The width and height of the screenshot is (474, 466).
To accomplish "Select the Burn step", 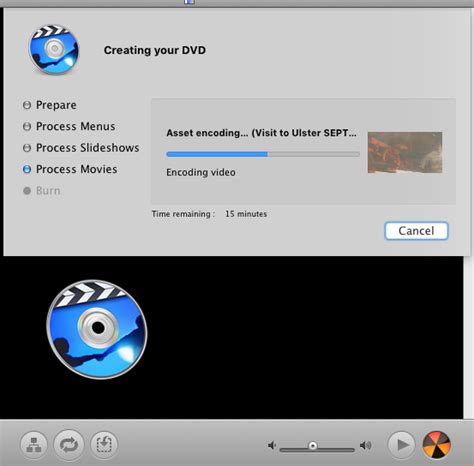I will tap(48, 191).
